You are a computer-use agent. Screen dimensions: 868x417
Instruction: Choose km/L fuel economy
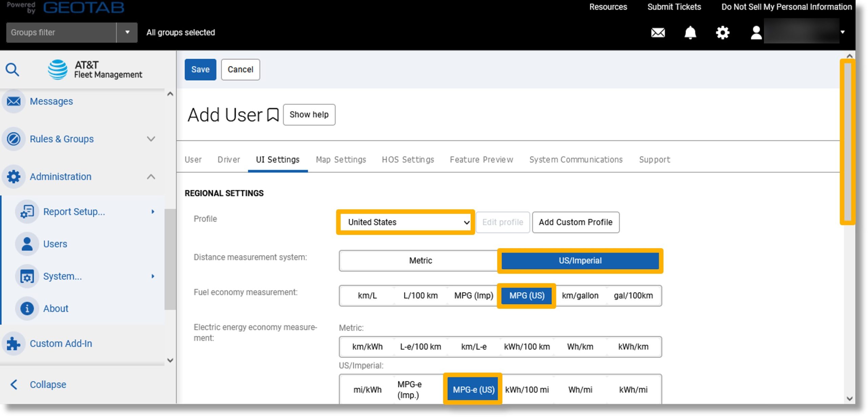tap(367, 295)
